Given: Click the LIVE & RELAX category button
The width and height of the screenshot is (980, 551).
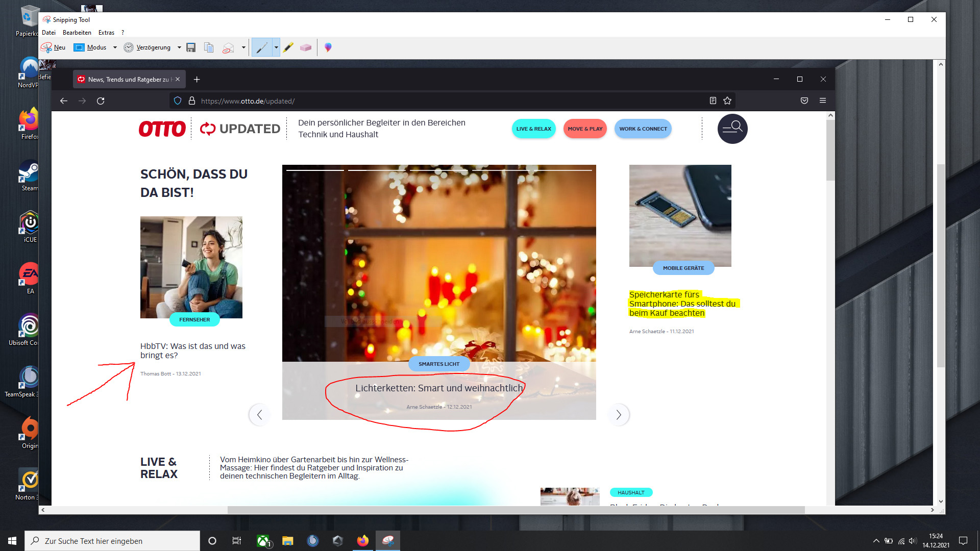Looking at the screenshot, I should point(533,129).
